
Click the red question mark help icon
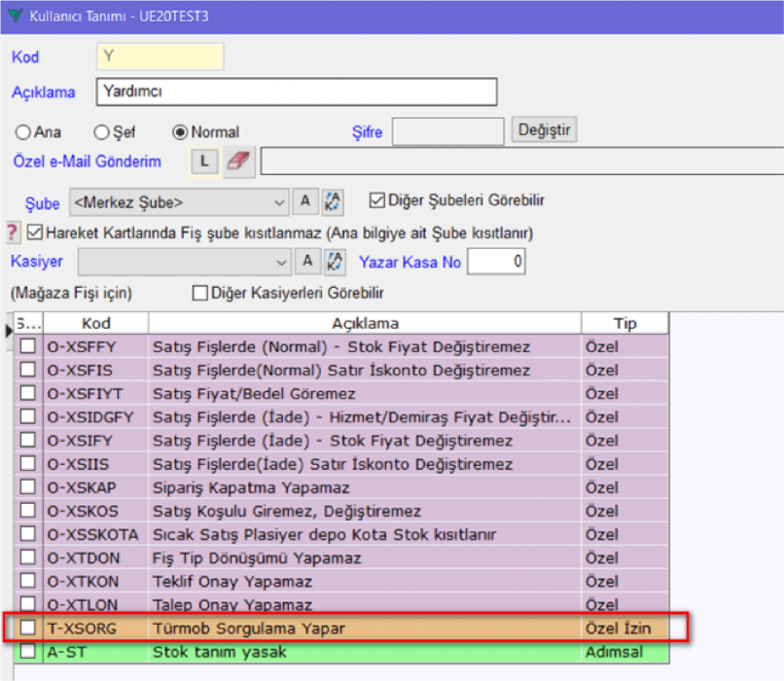(13, 233)
